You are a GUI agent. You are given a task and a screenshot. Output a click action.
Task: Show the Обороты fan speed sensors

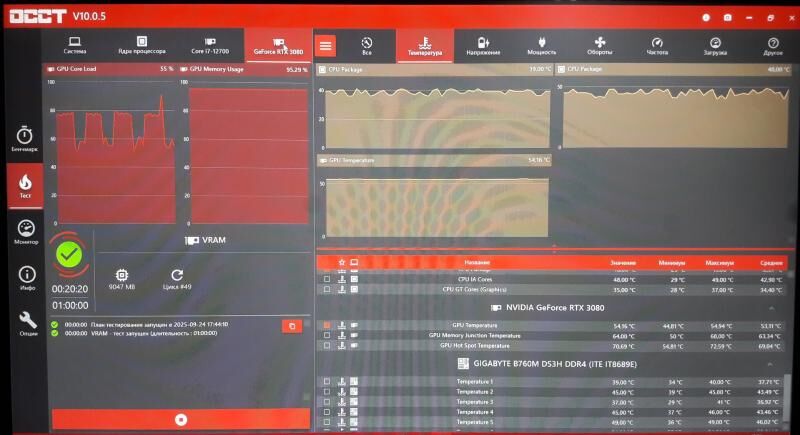point(599,46)
